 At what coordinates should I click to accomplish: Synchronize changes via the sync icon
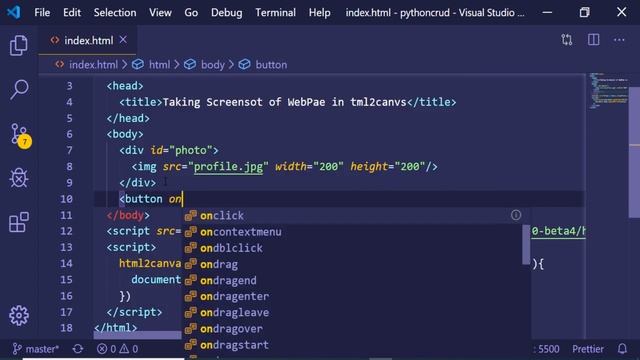tap(78, 349)
